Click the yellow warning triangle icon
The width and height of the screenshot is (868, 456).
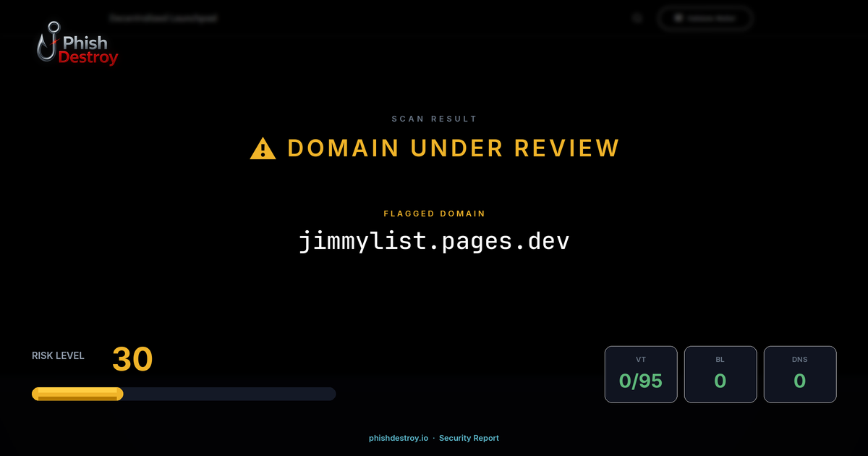pos(262,148)
